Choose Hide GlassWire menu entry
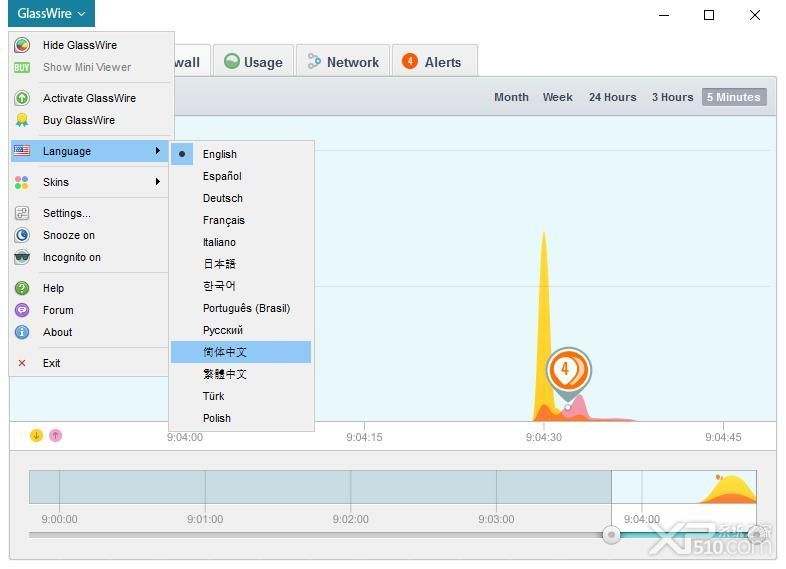 tap(89, 45)
